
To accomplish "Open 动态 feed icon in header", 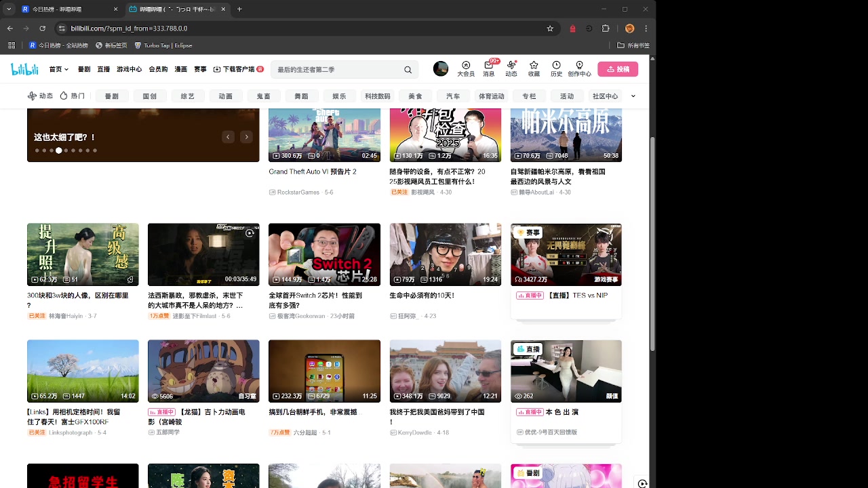I will (511, 69).
